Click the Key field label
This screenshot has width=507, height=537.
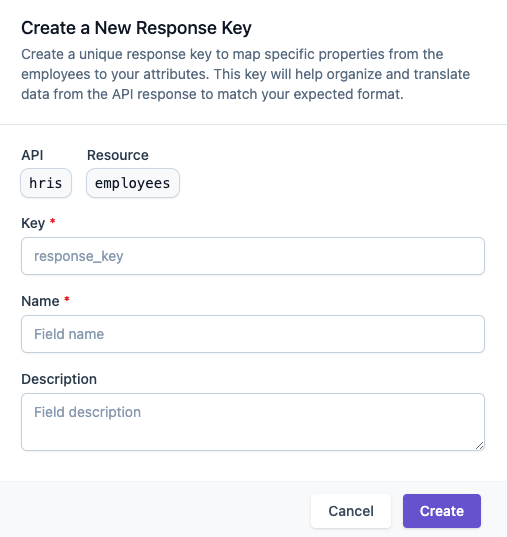pos(33,223)
